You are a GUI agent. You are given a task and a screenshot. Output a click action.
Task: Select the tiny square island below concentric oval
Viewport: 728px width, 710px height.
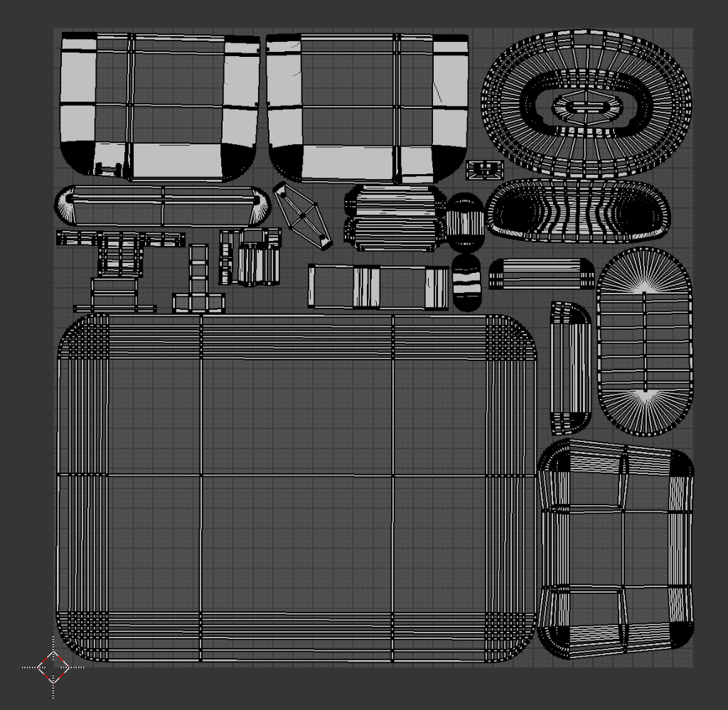pyautogui.click(x=485, y=170)
